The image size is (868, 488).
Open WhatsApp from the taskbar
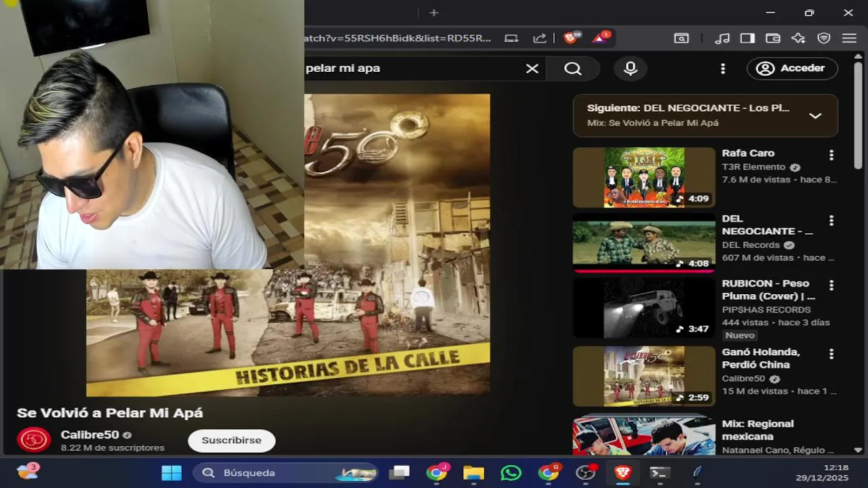coord(511,472)
